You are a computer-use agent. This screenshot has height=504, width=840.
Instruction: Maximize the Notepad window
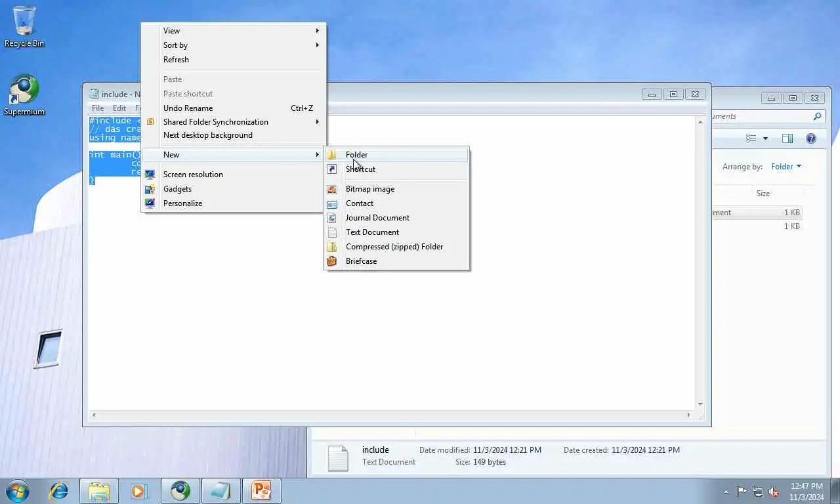(x=673, y=94)
